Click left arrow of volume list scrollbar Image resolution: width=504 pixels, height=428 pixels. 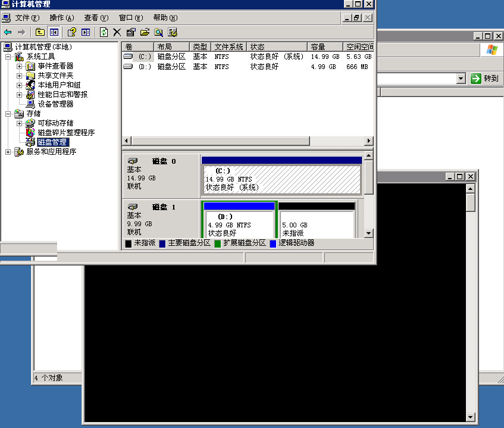click(x=127, y=141)
